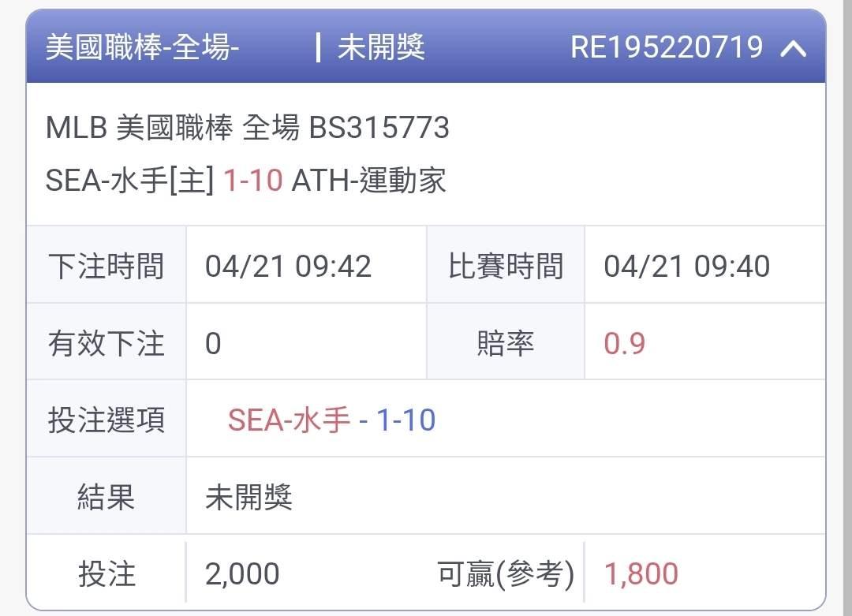This screenshot has width=852, height=616.
Task: Click the home team SEA-水手[主] text
Action: pos(129,181)
